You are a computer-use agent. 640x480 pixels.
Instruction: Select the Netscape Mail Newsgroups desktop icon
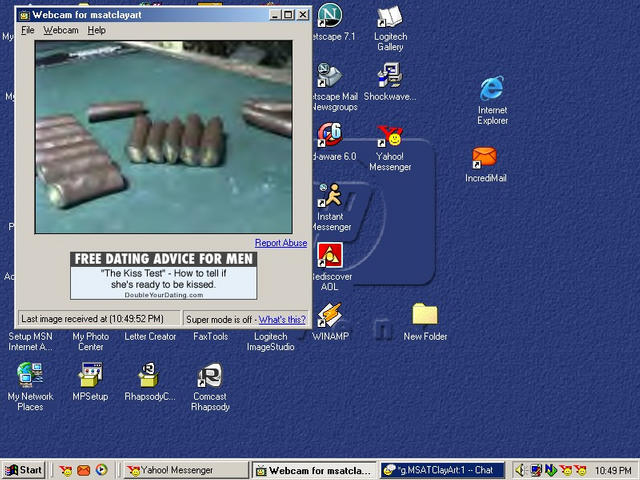coord(329,75)
